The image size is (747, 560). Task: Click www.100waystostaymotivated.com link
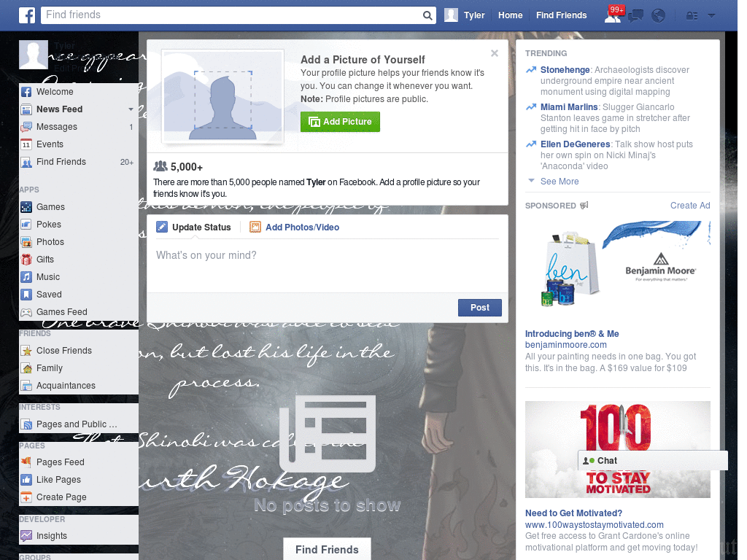(594, 525)
